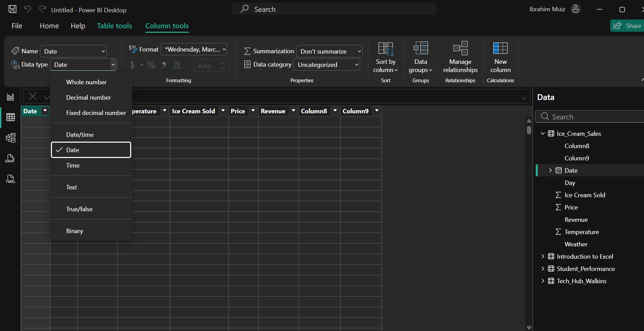
Task: Click the sigma icon beside Price field
Action: (x=558, y=207)
